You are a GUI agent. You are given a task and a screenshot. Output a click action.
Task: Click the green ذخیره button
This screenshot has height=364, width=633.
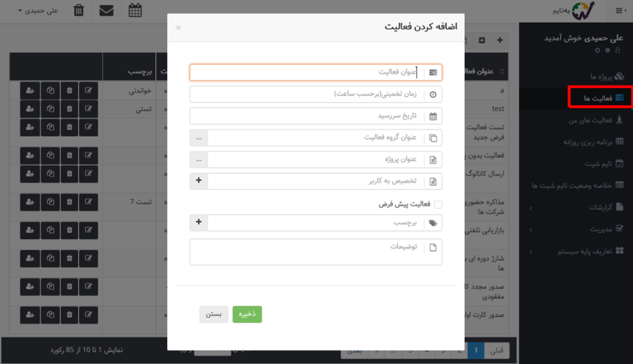(x=247, y=315)
